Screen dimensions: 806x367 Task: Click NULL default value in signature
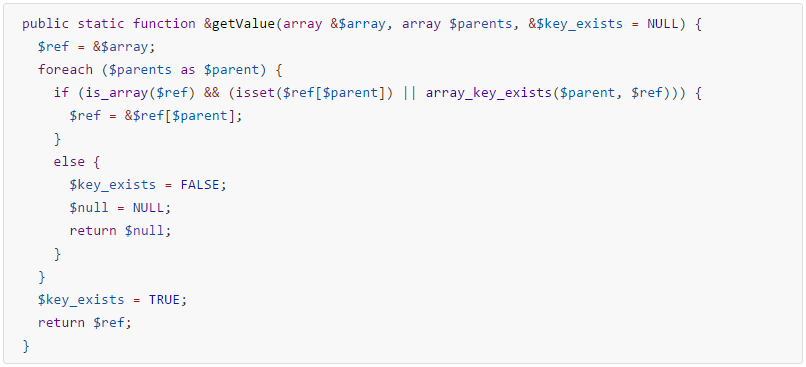(662, 24)
